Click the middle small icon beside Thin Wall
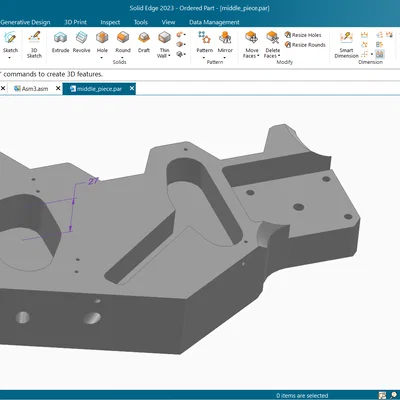 click(x=180, y=44)
